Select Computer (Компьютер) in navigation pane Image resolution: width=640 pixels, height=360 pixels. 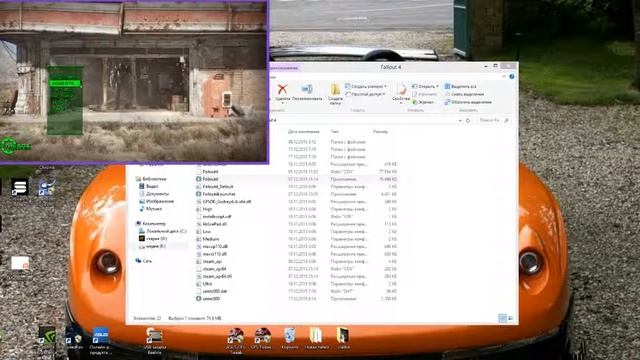tap(151, 224)
